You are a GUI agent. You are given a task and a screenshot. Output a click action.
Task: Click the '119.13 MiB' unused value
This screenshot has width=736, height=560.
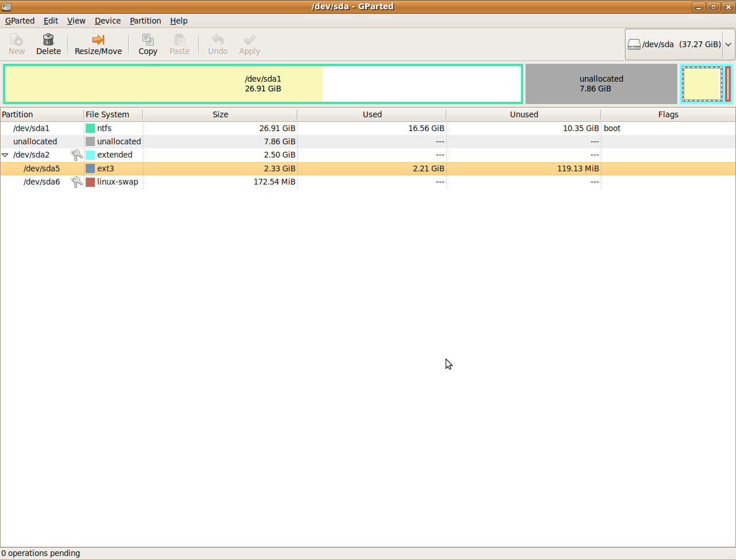577,168
